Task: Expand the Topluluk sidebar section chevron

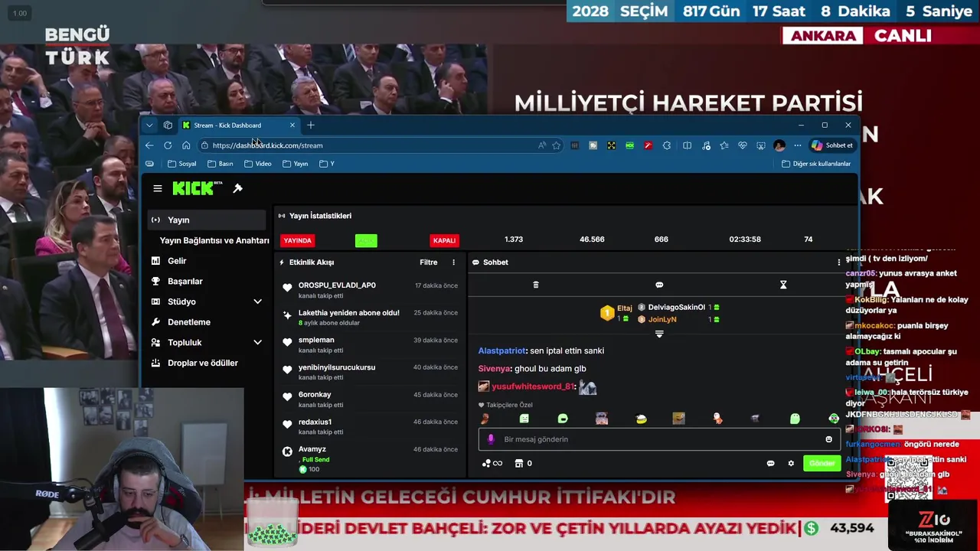Action: (257, 343)
